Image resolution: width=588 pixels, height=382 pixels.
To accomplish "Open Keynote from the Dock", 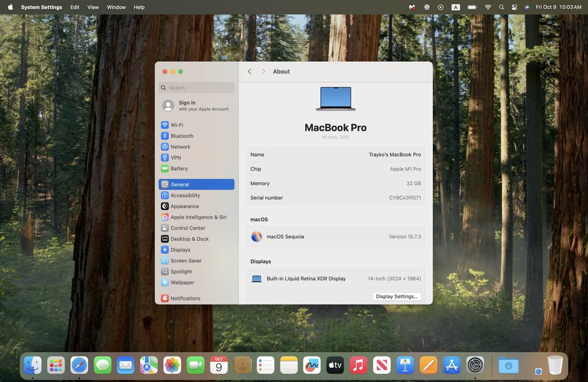I will click(x=405, y=365).
